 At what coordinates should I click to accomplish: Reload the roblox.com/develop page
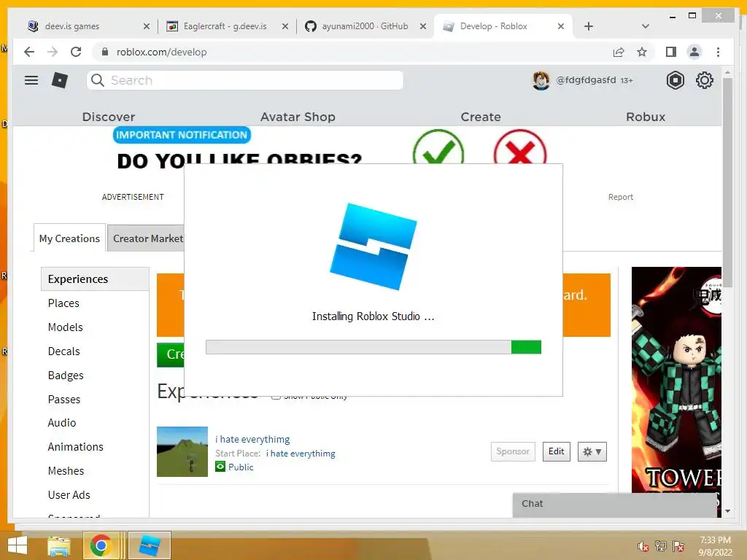click(x=76, y=52)
